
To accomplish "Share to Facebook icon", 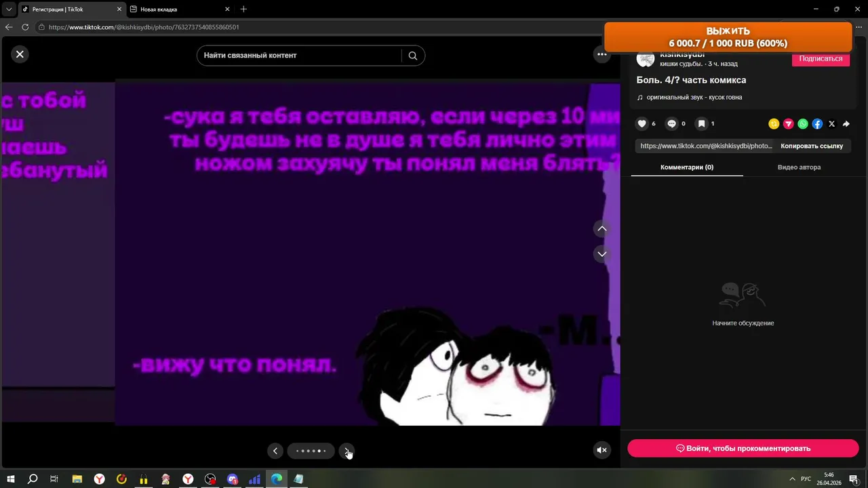I will (817, 124).
